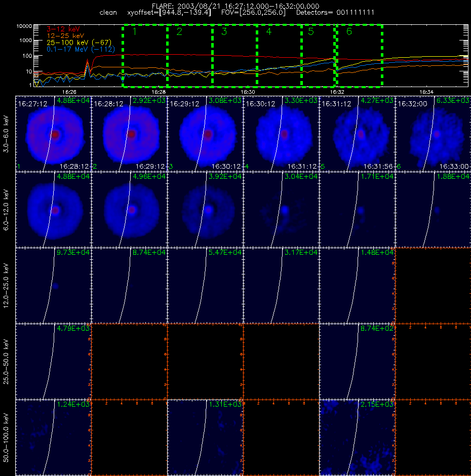Click the 16:30 time axis label
This screenshot has width=471, height=476.
click(x=248, y=92)
